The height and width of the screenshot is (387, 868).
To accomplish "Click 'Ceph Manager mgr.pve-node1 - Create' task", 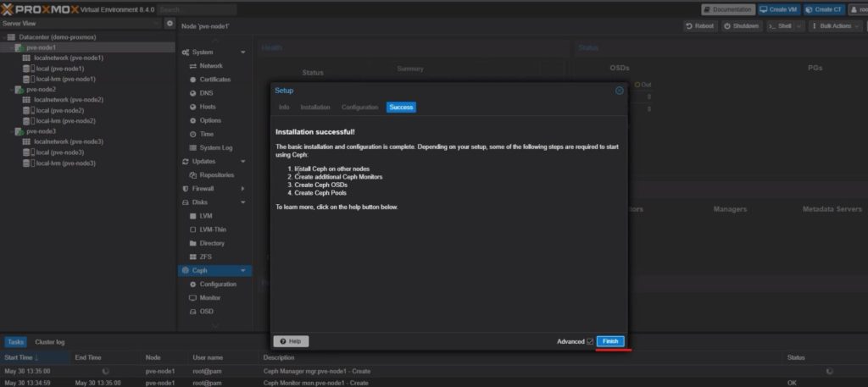I will point(317,372).
